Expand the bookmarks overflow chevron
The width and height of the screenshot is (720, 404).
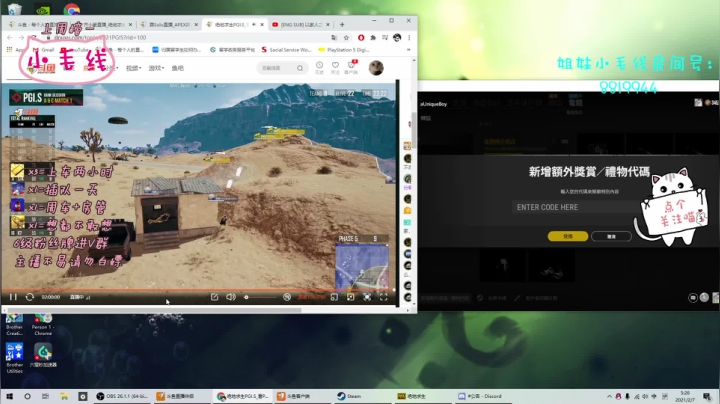[408, 50]
